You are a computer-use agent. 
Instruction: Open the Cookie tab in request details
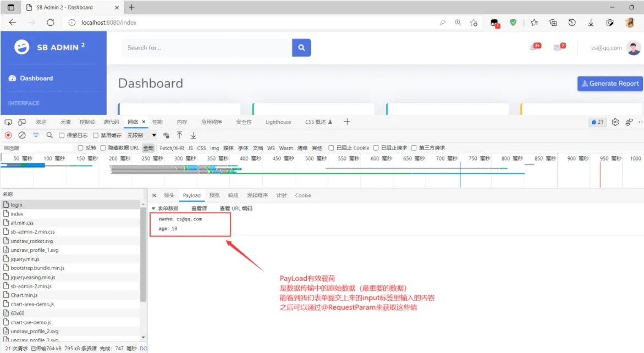click(x=303, y=195)
